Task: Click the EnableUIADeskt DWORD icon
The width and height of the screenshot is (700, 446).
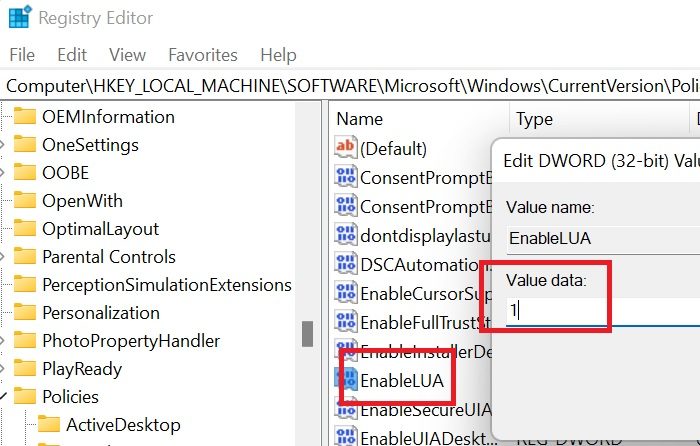Action: pos(346,437)
